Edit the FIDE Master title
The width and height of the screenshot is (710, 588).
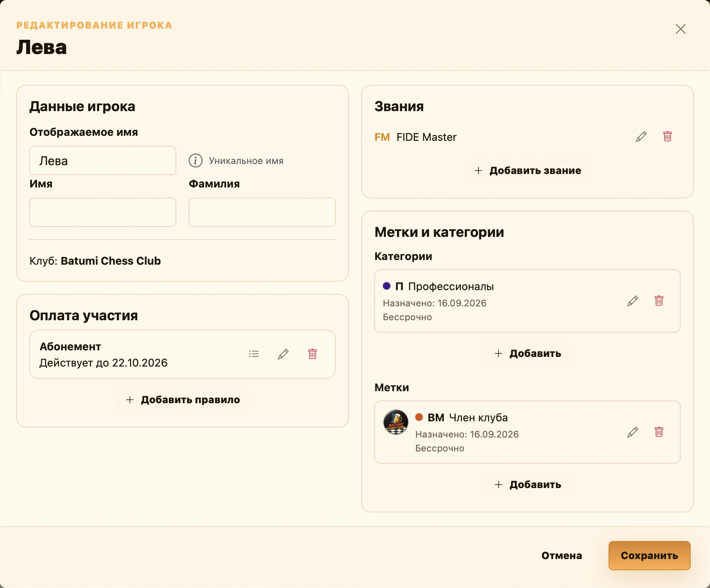pos(641,137)
